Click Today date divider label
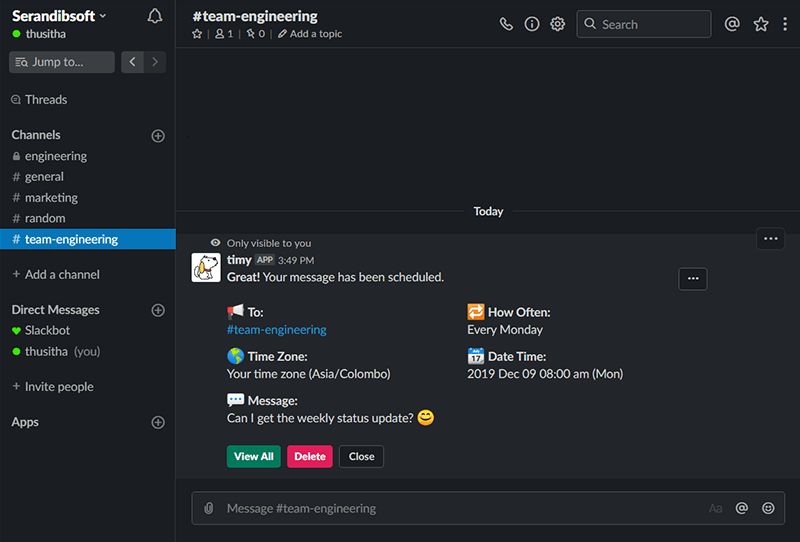 pyautogui.click(x=488, y=211)
